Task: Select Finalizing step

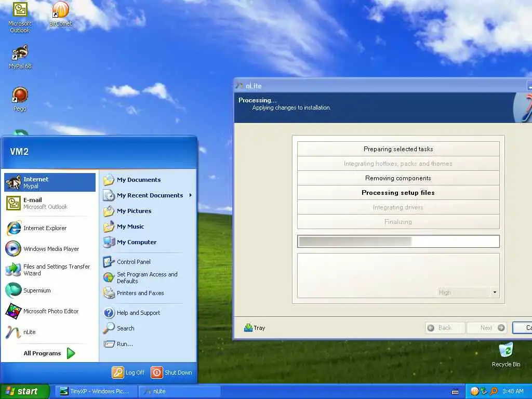Action: [x=398, y=222]
